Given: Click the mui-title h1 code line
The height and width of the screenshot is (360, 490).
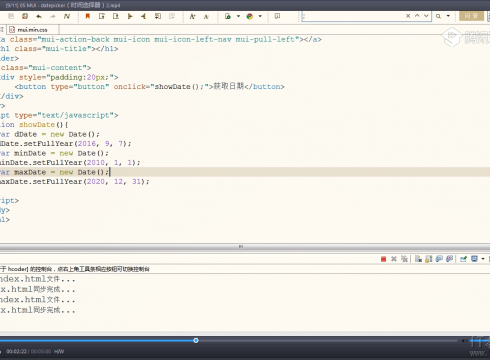Looking at the screenshot, I should point(59,49).
